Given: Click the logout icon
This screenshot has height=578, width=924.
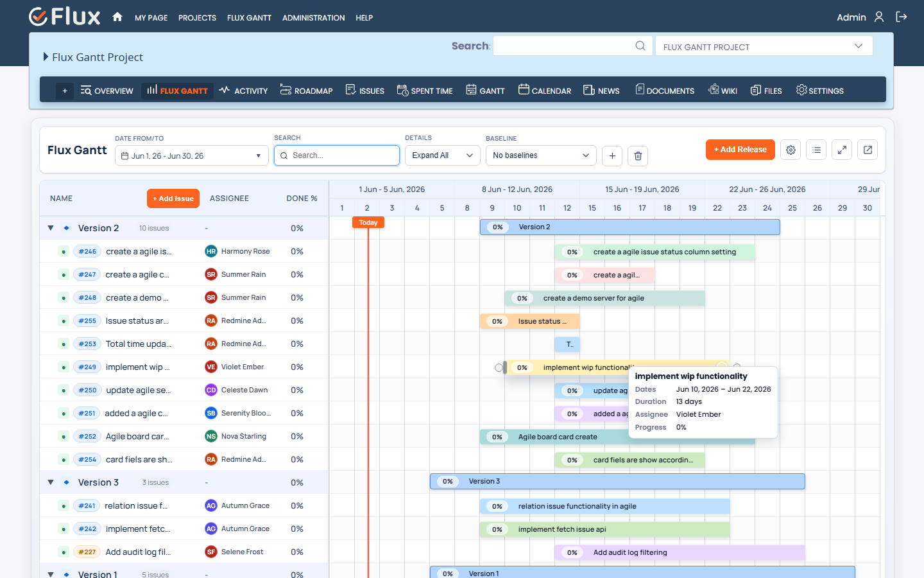Looking at the screenshot, I should [x=902, y=17].
